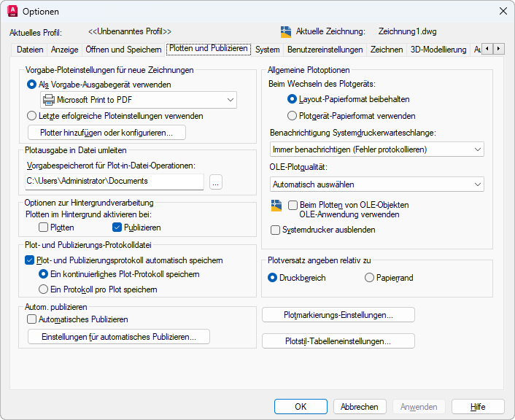This screenshot has width=515, height=420.
Task: Click the drawing icon next to the OLE-Anwendung option
Action: pos(276,206)
